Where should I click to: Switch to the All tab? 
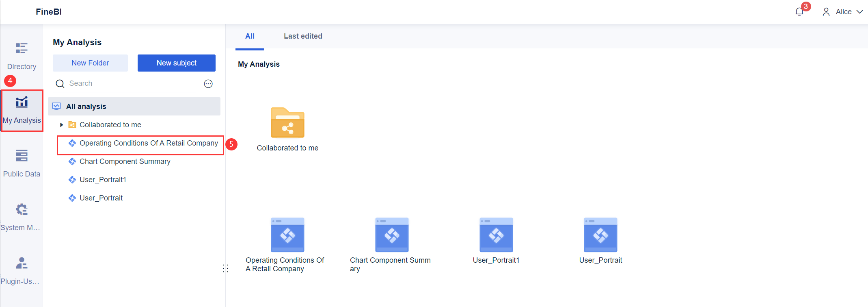pyautogui.click(x=250, y=36)
